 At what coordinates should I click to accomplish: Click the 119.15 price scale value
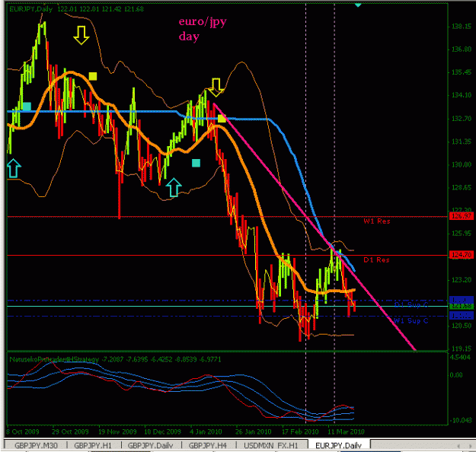click(462, 349)
